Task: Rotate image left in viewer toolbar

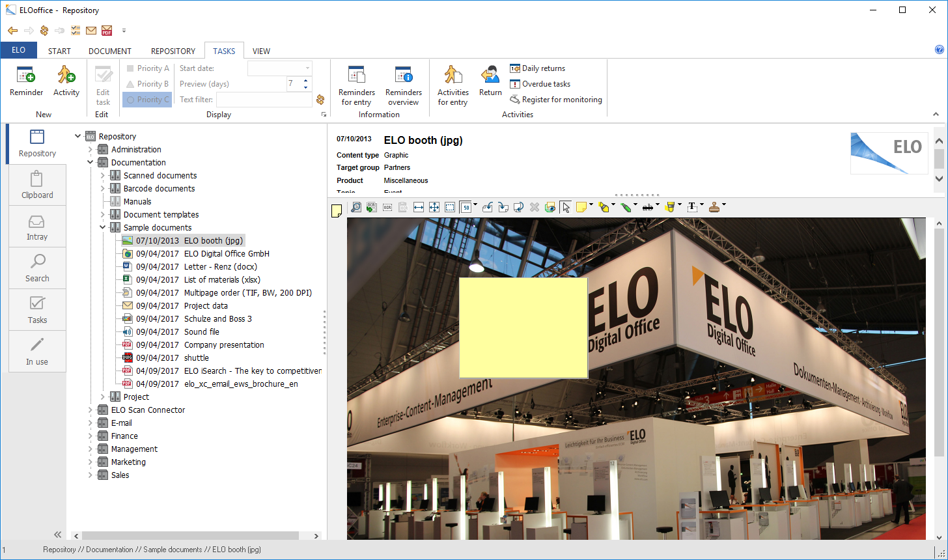Action: [x=488, y=207]
